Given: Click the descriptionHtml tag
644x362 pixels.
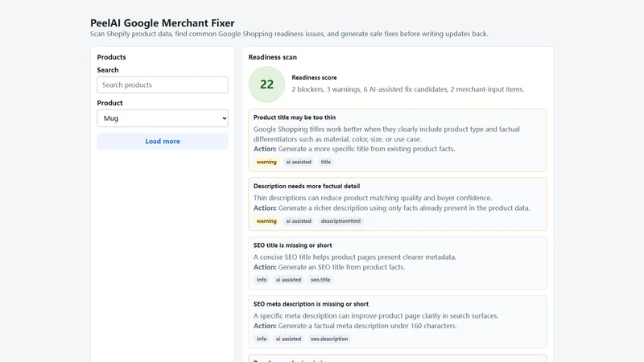Looking at the screenshot, I should coord(341,220).
